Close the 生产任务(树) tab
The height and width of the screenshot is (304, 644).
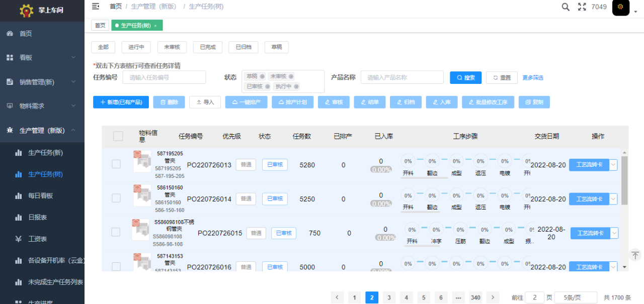[x=155, y=26]
